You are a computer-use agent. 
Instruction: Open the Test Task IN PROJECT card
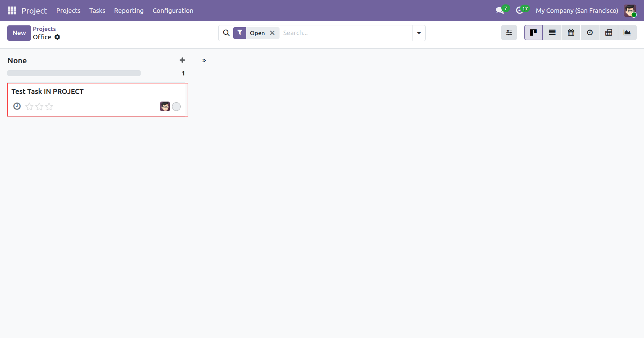click(x=97, y=99)
